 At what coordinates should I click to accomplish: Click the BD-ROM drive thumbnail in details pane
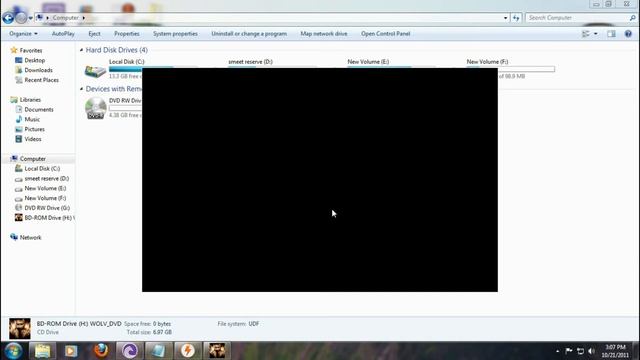click(20, 328)
